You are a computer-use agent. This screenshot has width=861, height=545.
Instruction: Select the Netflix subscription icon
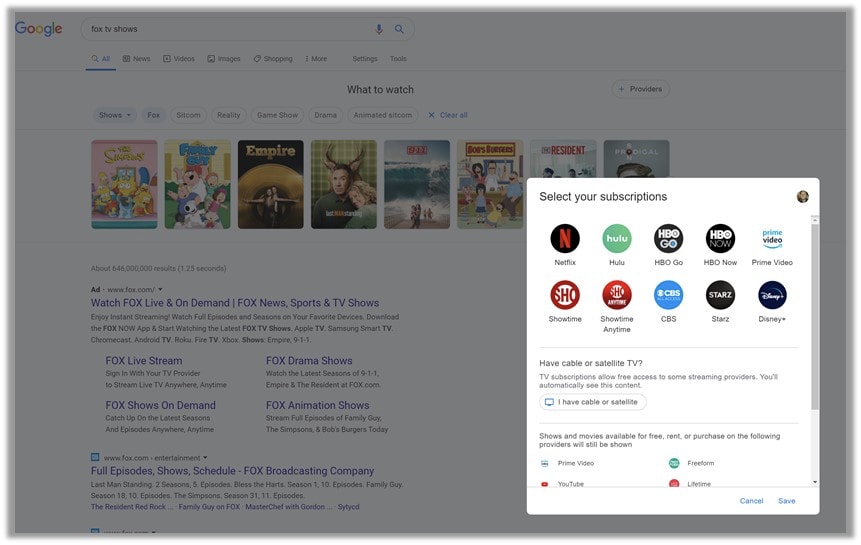click(564, 239)
